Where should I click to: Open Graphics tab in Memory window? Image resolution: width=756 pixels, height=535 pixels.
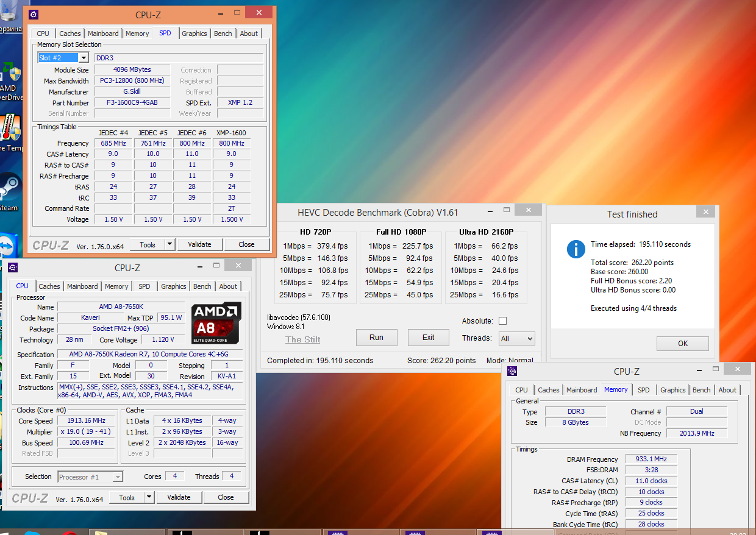[x=673, y=390]
